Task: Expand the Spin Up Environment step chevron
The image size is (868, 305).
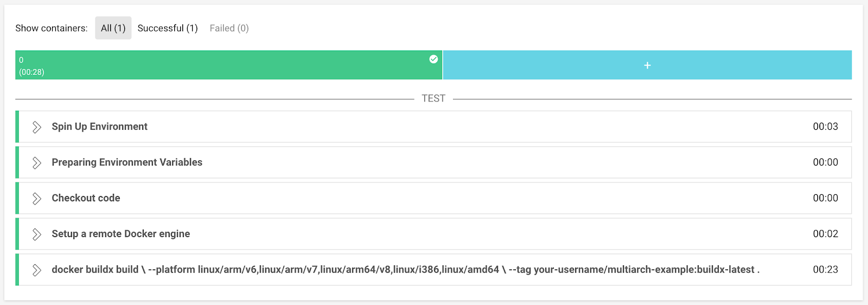Action: click(x=36, y=127)
